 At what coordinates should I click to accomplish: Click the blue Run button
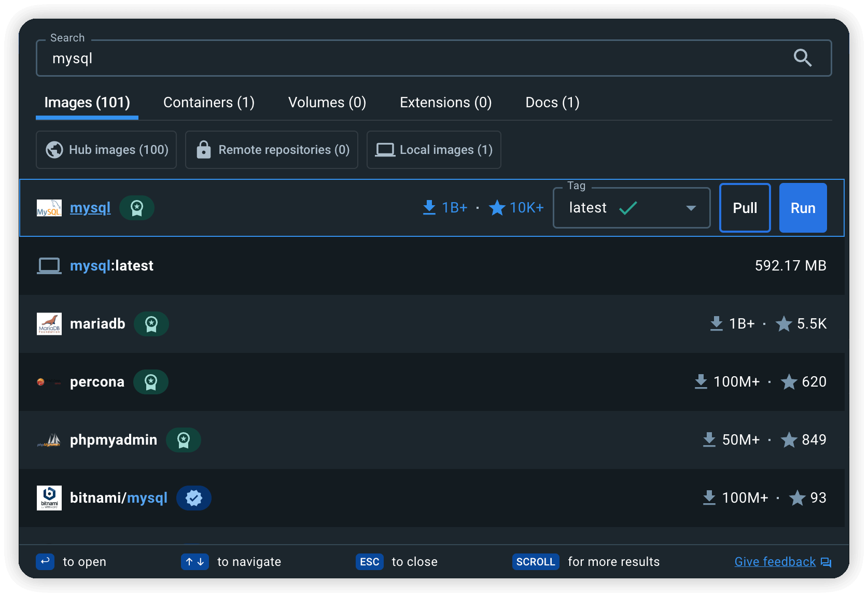[803, 208]
